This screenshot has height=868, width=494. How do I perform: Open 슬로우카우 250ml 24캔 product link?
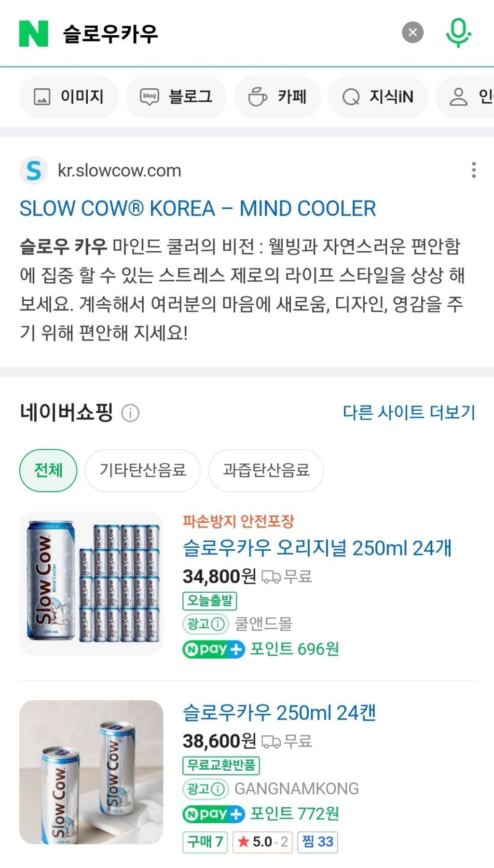coord(279,713)
